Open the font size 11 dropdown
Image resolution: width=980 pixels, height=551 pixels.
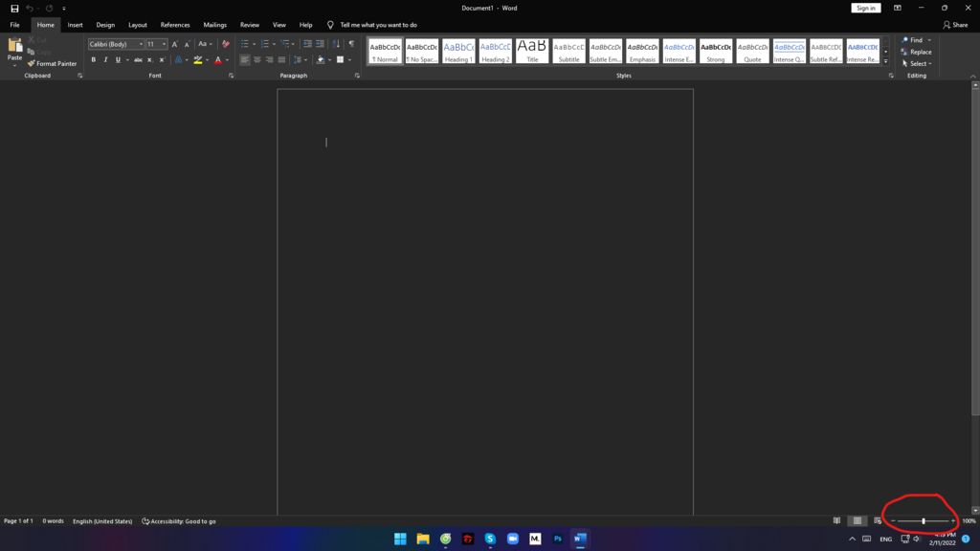point(164,44)
